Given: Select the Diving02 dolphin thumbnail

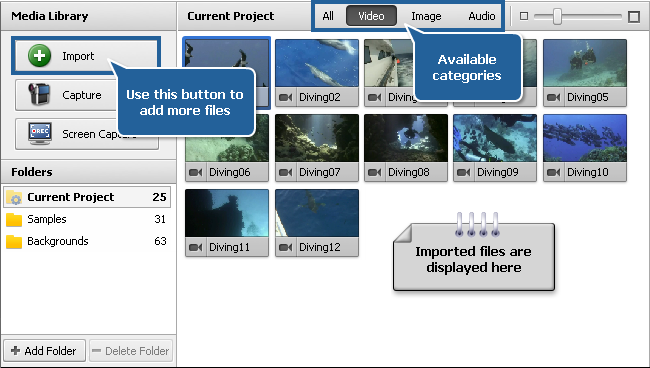Looking at the screenshot, I should pyautogui.click(x=317, y=63).
